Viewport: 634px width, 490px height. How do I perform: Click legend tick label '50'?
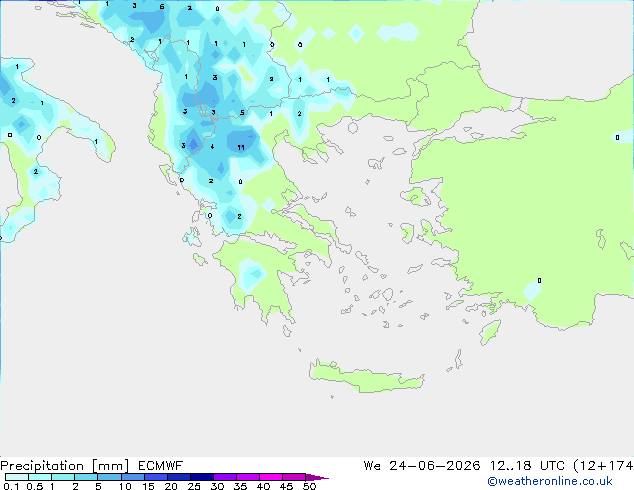309,486
